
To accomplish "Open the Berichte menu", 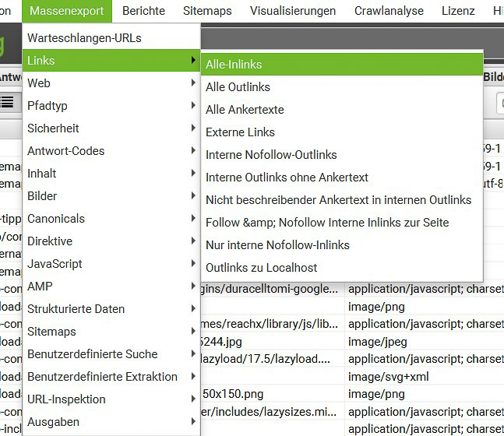I will pyautogui.click(x=143, y=11).
